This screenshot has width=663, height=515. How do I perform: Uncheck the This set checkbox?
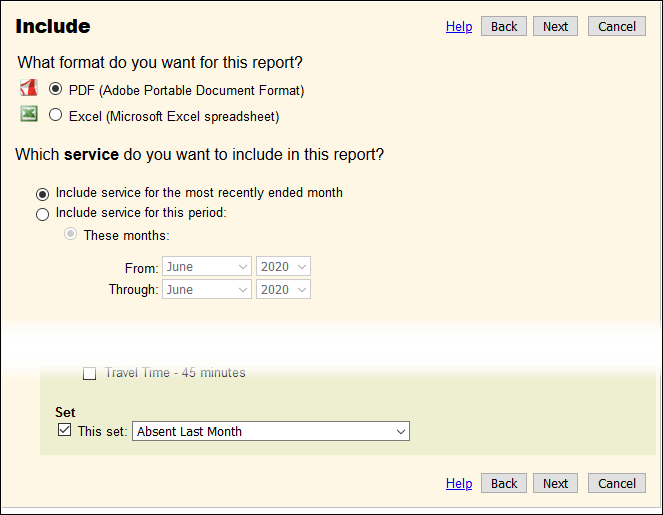(64, 430)
